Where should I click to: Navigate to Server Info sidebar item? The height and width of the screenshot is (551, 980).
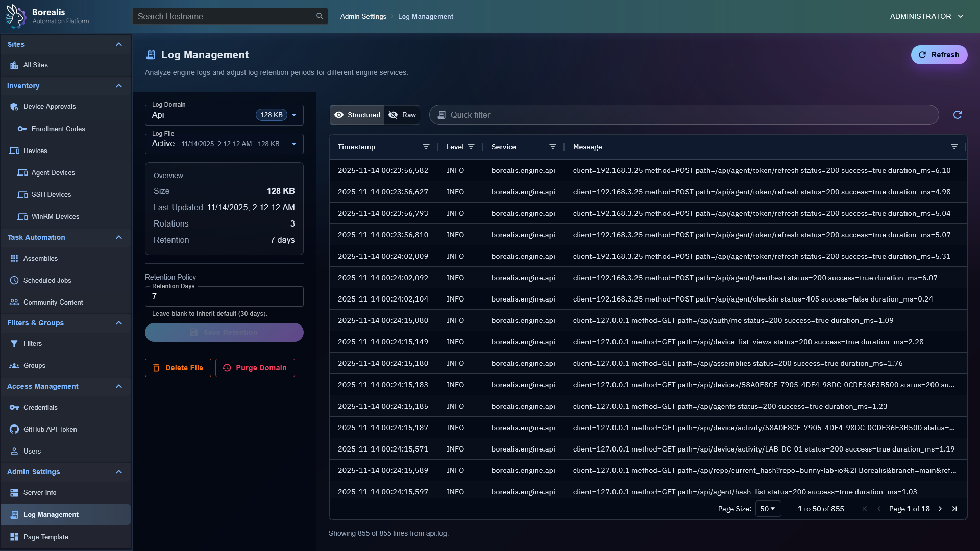click(40, 492)
